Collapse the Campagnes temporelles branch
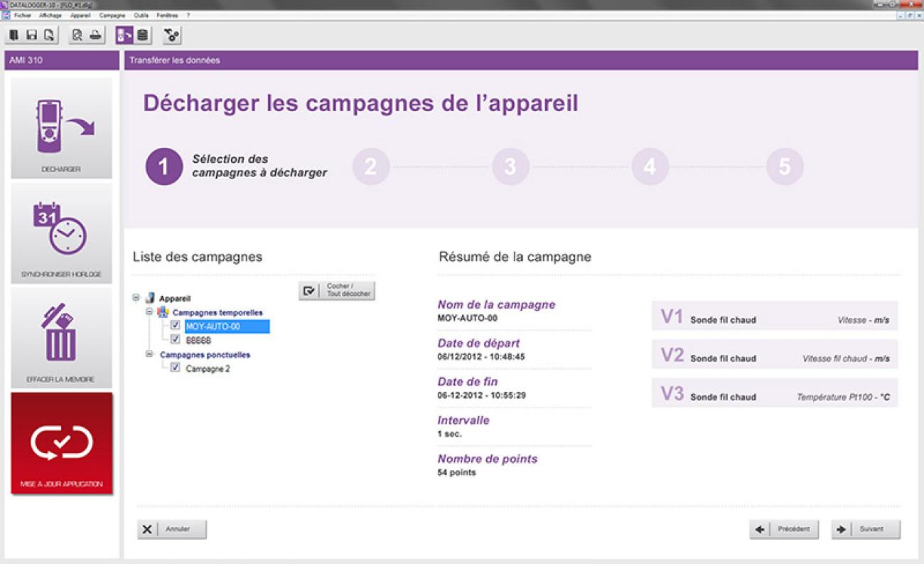This screenshot has width=924, height=564. tap(150, 312)
